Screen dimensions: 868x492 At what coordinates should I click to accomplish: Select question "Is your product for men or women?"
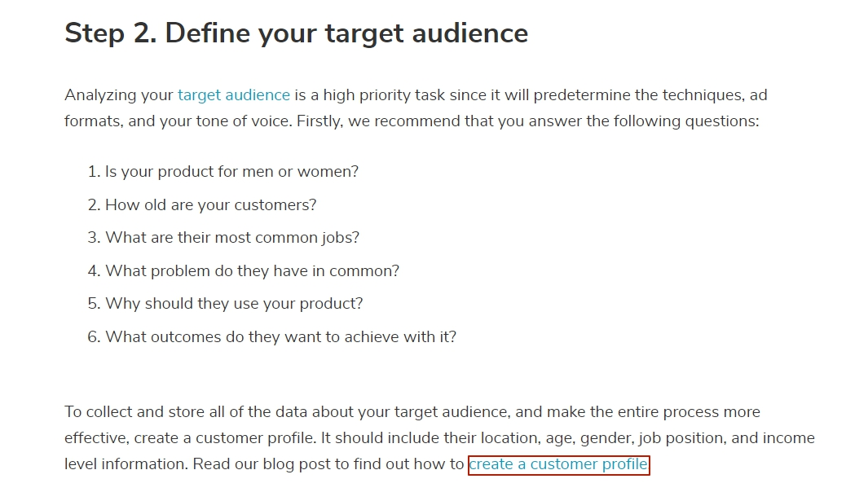click(x=231, y=172)
